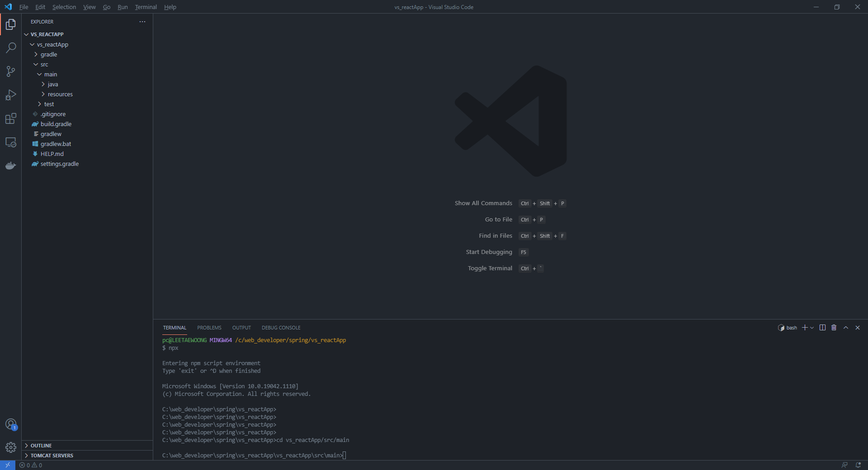Open the errors and warnings status indicator
Screen dimensions: 868x470
(x=31, y=465)
